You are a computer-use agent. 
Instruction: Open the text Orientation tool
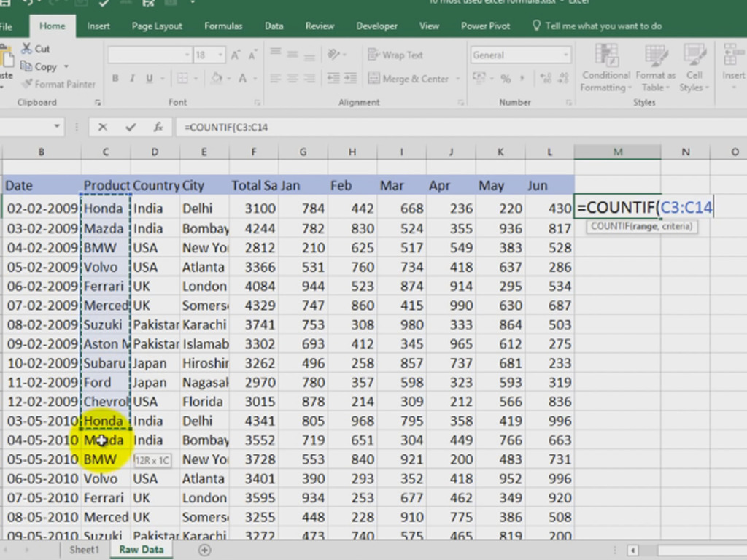coord(333,54)
